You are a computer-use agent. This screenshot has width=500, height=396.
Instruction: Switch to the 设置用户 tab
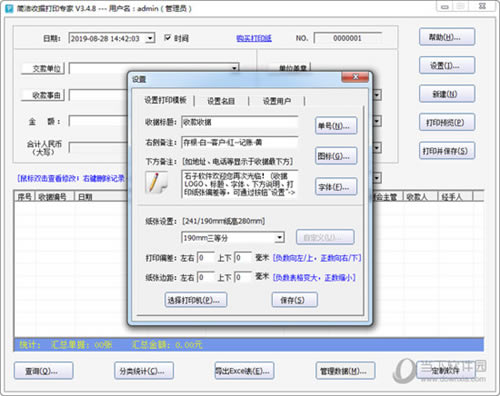click(276, 101)
